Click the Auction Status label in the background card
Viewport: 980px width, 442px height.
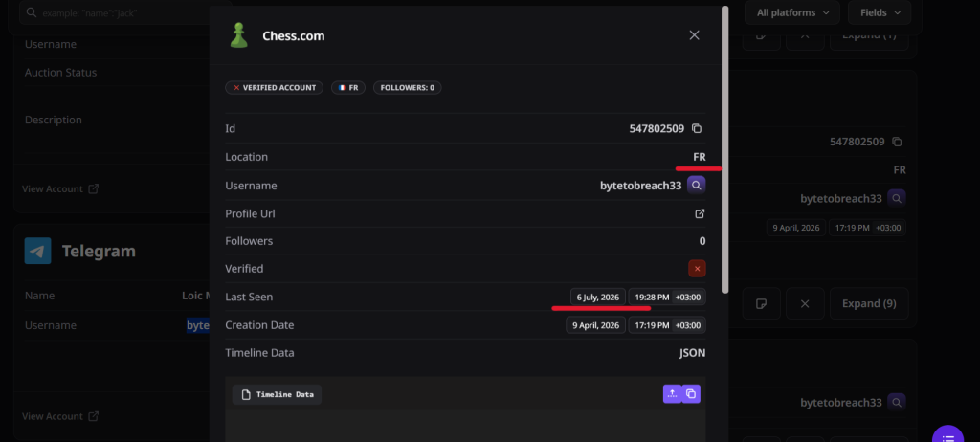[60, 73]
